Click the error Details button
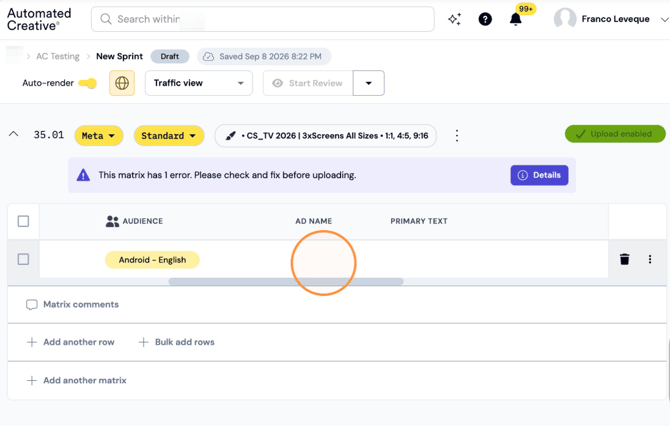 (539, 175)
